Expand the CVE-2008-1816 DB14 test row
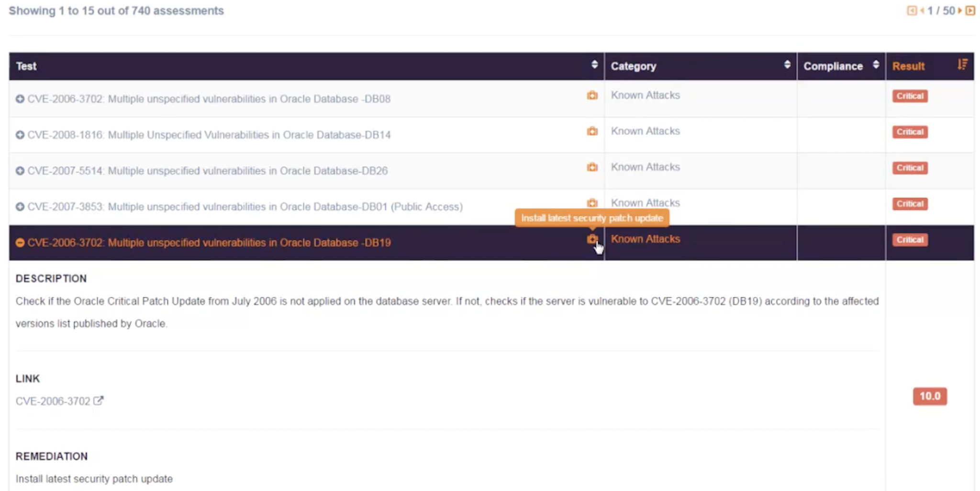The height and width of the screenshot is (491, 980). 20,135
